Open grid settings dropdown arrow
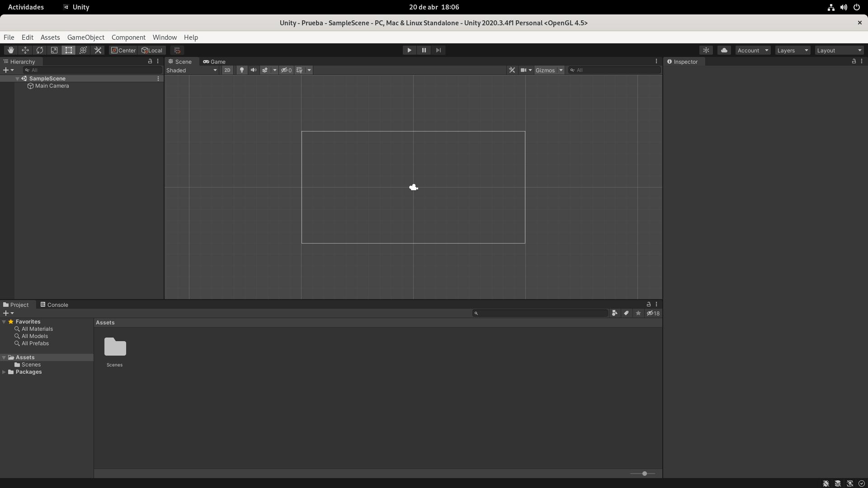The image size is (868, 488). (x=309, y=70)
